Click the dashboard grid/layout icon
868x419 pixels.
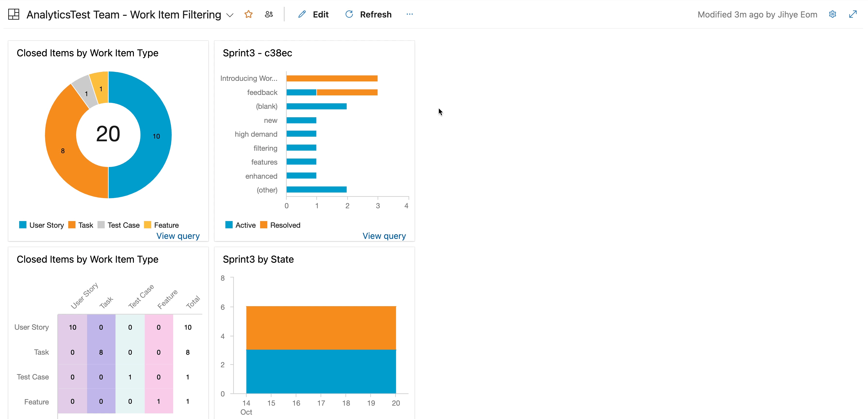click(x=14, y=14)
